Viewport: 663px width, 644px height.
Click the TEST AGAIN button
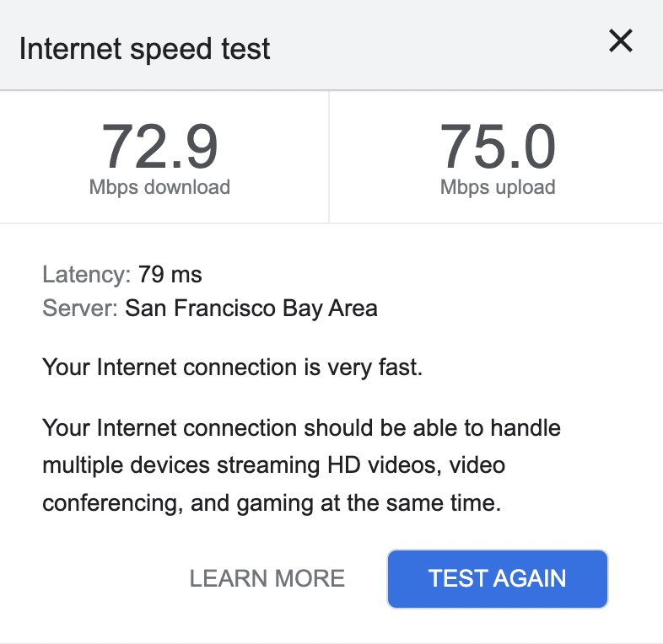click(x=497, y=578)
